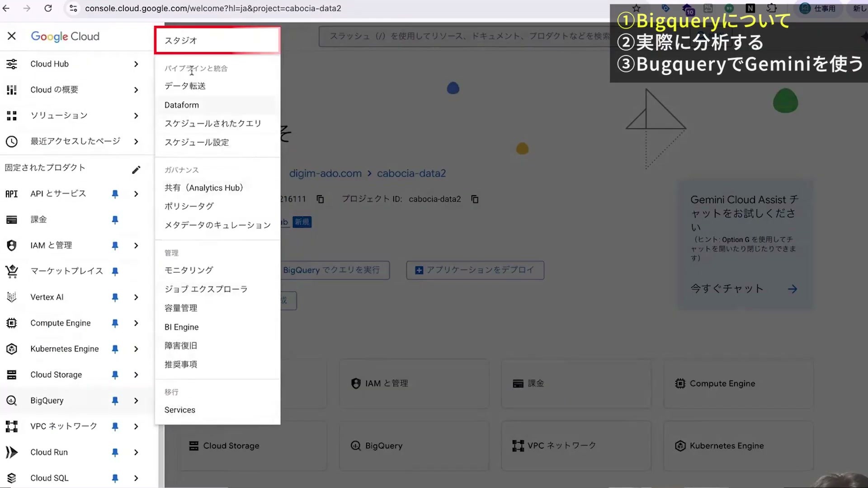This screenshot has height=488, width=868.
Task: Open the Google Cloud logo home link
Action: pos(65,36)
